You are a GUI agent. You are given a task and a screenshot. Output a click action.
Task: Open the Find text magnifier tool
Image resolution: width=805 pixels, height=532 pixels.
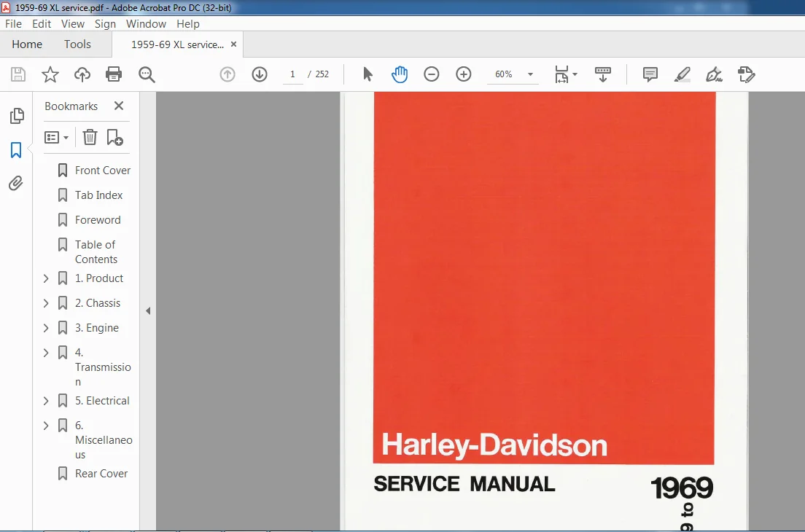(x=147, y=74)
